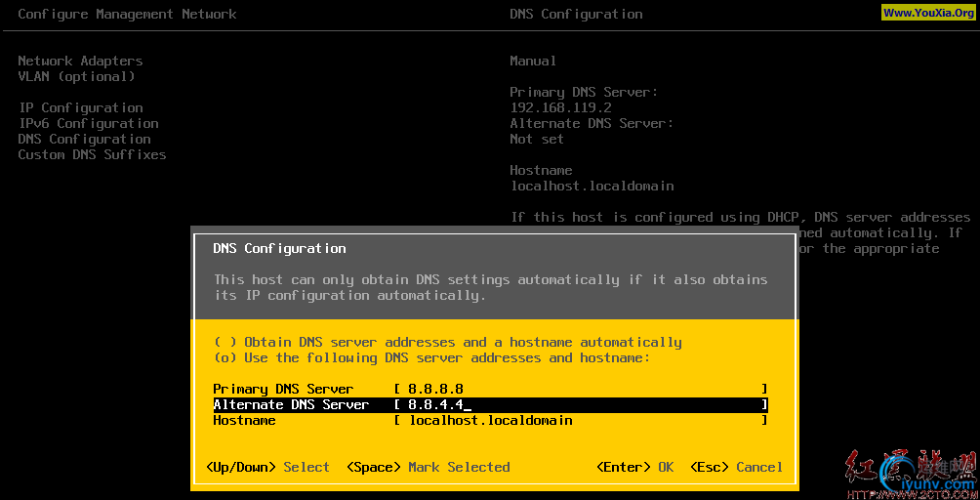Click the <Esc> Cancel button
This screenshot has height=500, width=980.
[x=736, y=467]
